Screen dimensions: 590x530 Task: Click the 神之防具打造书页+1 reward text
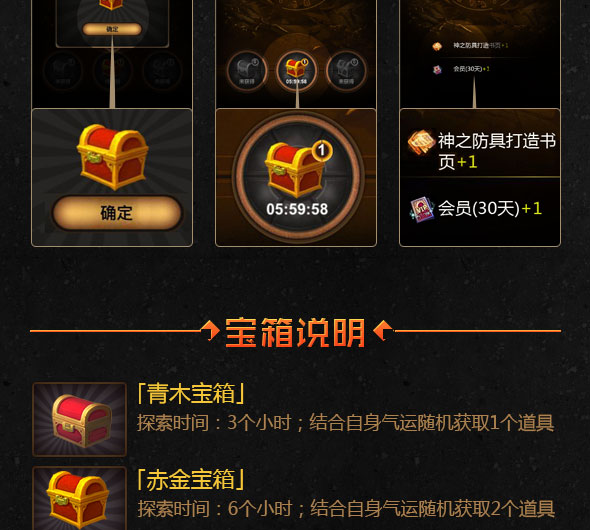[x=497, y=152]
